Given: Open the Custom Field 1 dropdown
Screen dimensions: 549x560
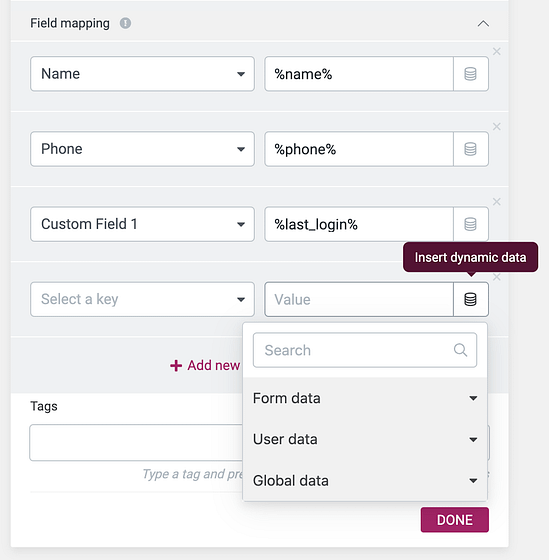Looking at the screenshot, I should pyautogui.click(x=142, y=224).
